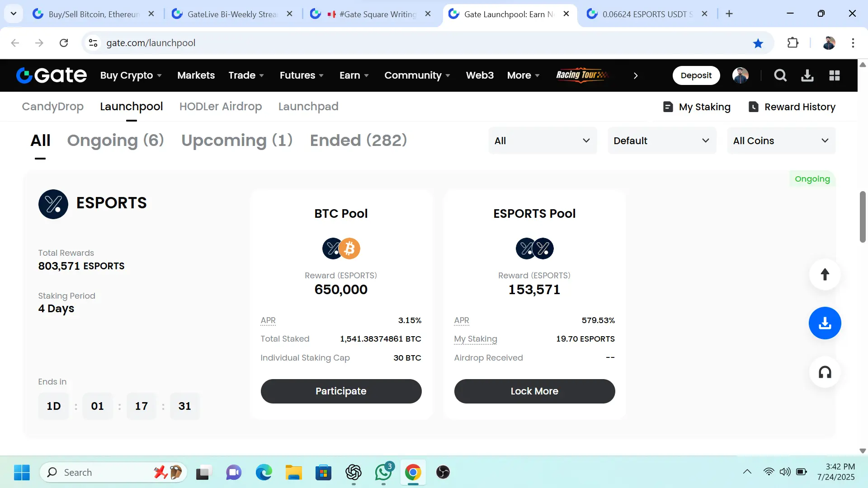The height and width of the screenshot is (488, 868).
Task: Switch to the CandyDrop tab
Action: point(52,107)
